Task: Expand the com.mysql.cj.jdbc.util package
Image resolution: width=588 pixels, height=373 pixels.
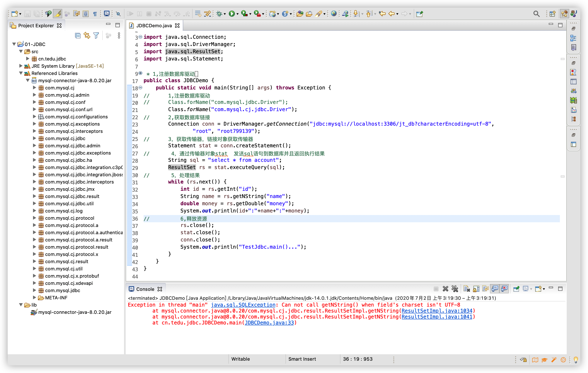Action: [35, 204]
